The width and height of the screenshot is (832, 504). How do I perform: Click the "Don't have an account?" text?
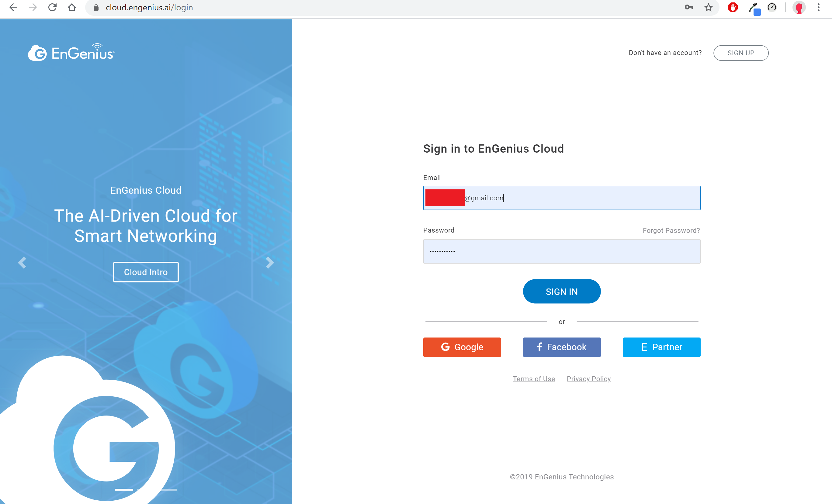665,53
